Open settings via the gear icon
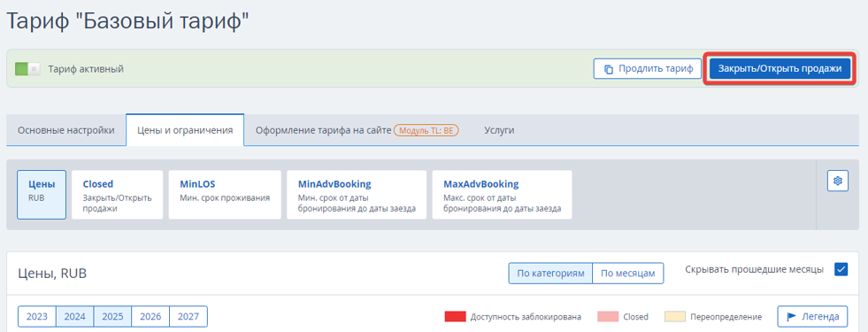Viewport: 868px width, 332px height. tap(838, 181)
